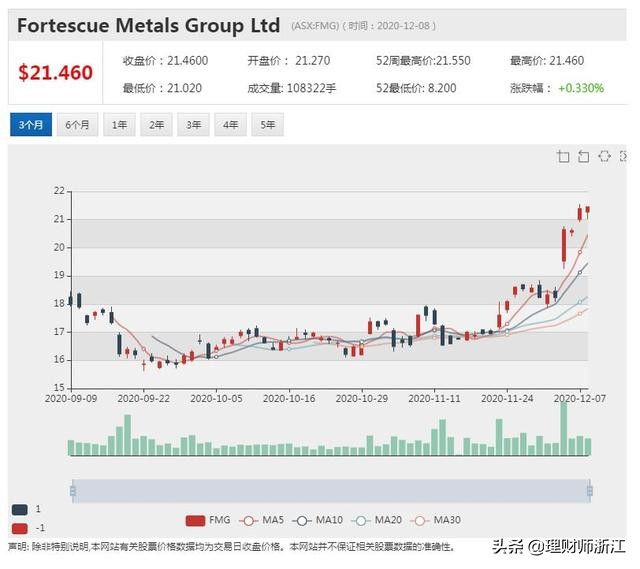This screenshot has width=640, height=569.
Task: Click the 22 y-axis label
Action: pos(59,191)
